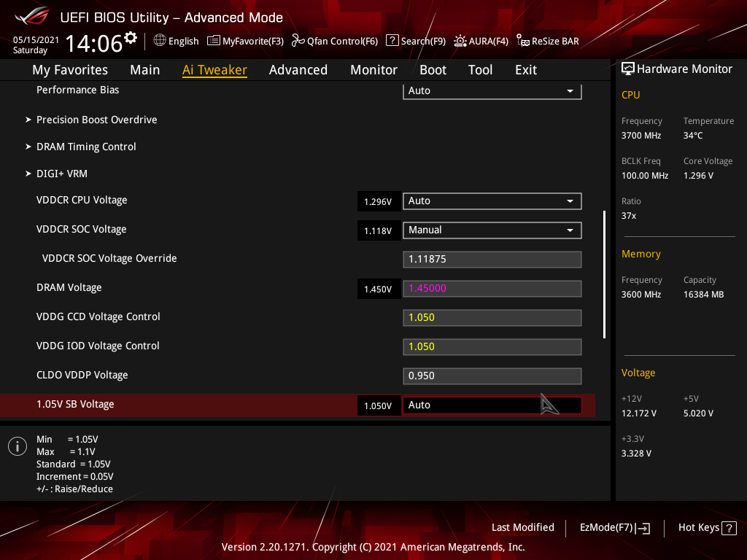Click the Search question mark icon
Image resolution: width=747 pixels, height=560 pixels.
click(392, 40)
